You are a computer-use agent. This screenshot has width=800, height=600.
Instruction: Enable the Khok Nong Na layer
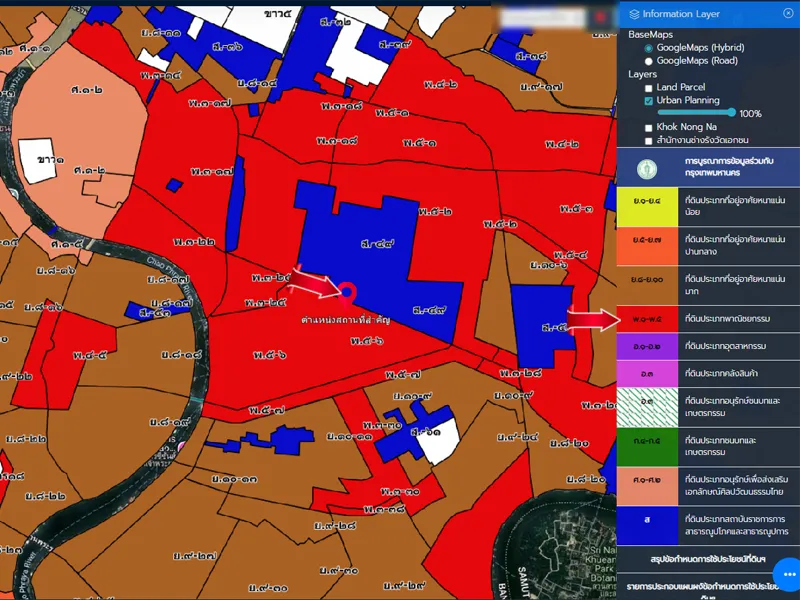tap(649, 128)
